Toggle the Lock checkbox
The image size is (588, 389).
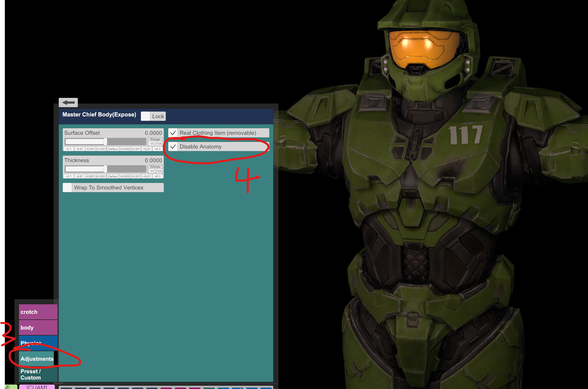pyautogui.click(x=145, y=116)
